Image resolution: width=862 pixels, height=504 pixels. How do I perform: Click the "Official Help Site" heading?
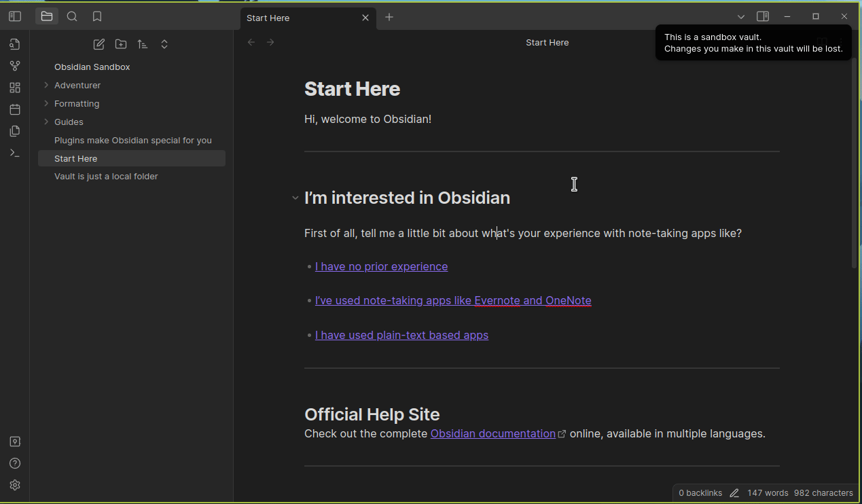point(372,414)
